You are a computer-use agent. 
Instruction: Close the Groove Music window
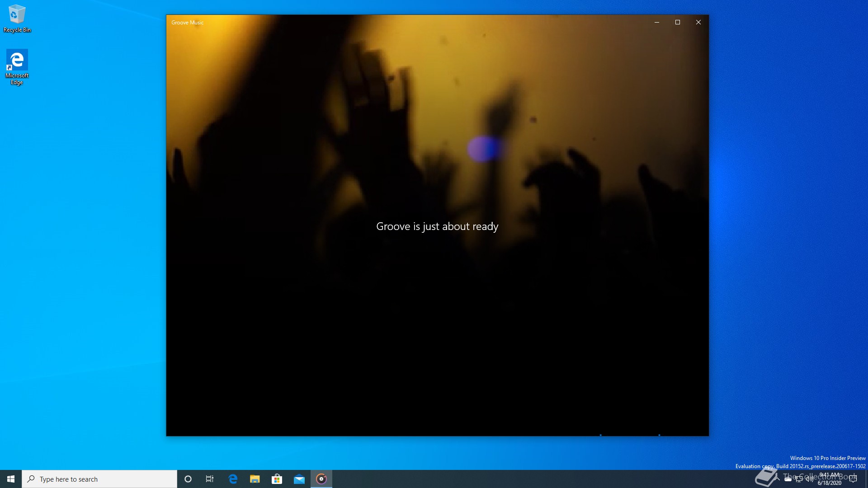click(698, 22)
